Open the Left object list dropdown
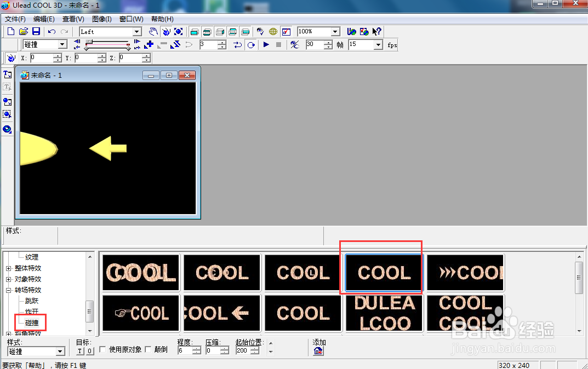The image size is (588, 369). coord(137,32)
